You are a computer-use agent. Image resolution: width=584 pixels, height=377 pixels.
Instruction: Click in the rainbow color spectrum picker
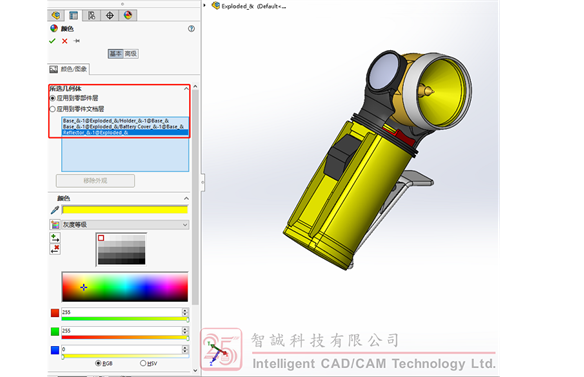coord(125,287)
